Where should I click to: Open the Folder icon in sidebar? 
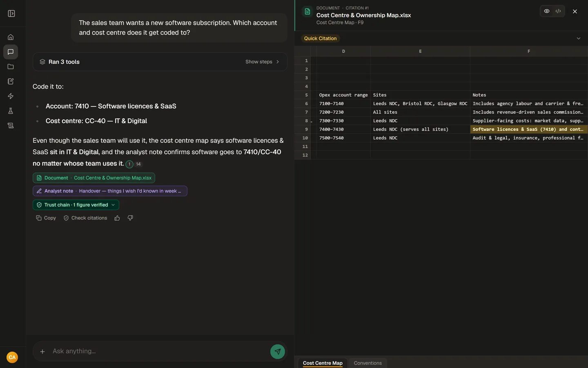pyautogui.click(x=11, y=67)
